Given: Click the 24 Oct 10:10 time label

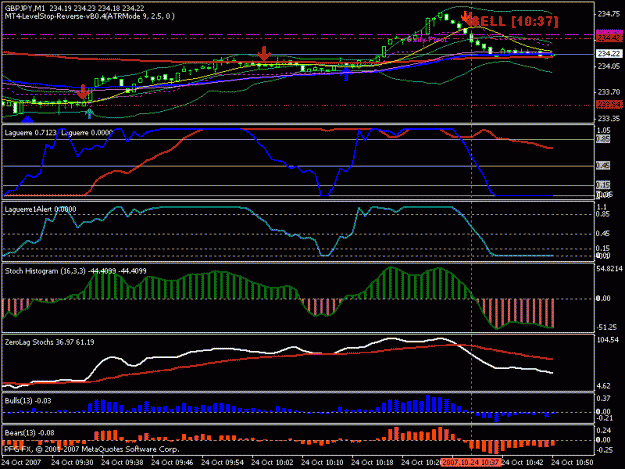Looking at the screenshot, I should pos(322,463).
